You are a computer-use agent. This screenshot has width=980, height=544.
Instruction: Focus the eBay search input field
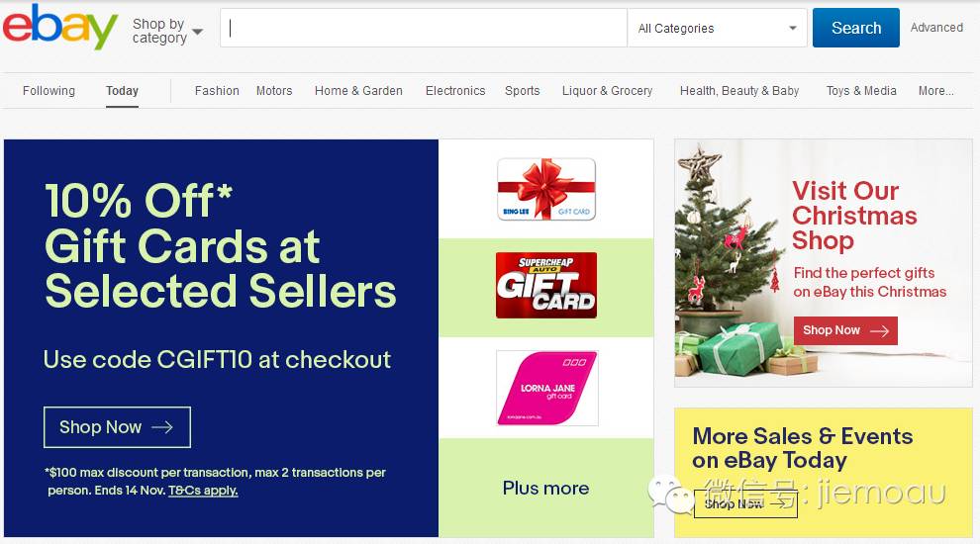(423, 28)
